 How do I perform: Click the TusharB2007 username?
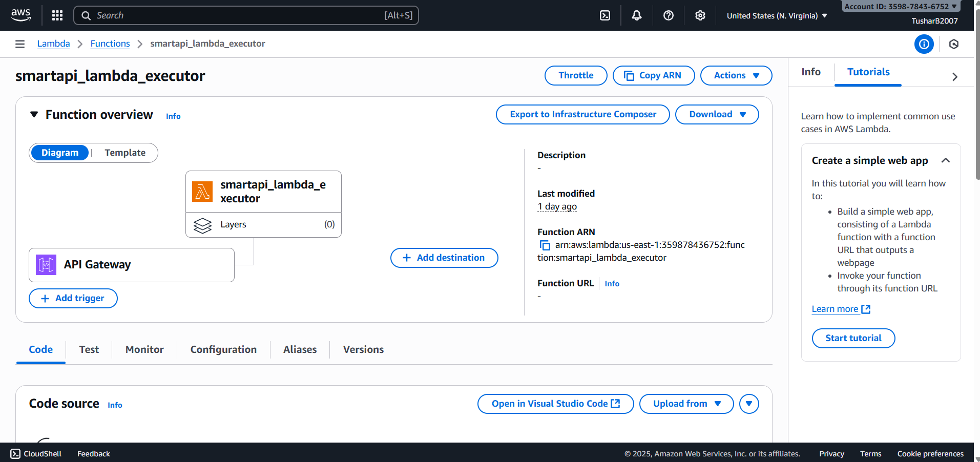[x=934, y=21]
